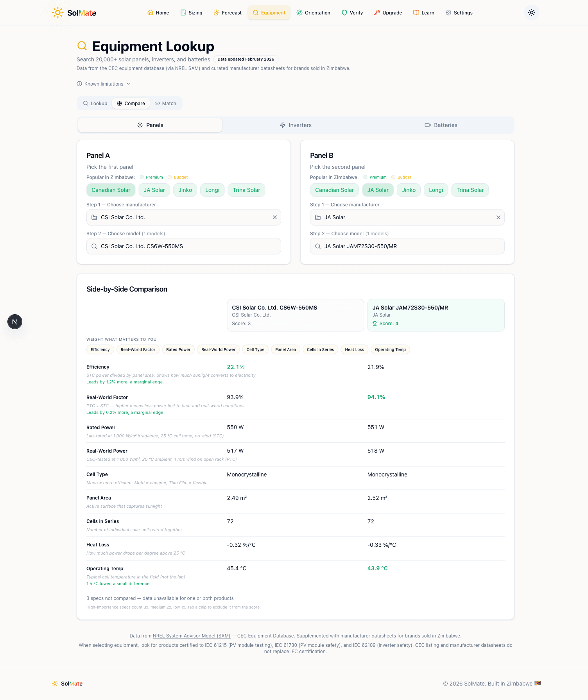Exclude Operating Temp chip from score
Viewport: 588px width, 700px height.
coord(390,349)
